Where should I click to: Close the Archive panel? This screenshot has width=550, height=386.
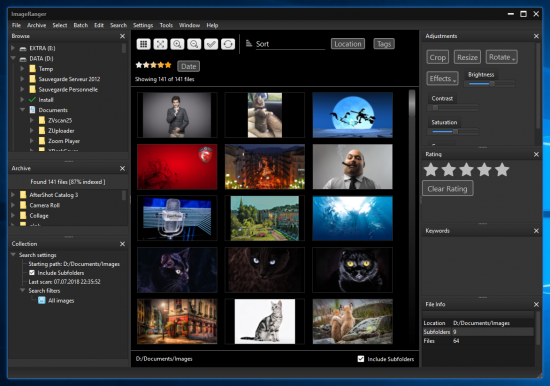(122, 168)
